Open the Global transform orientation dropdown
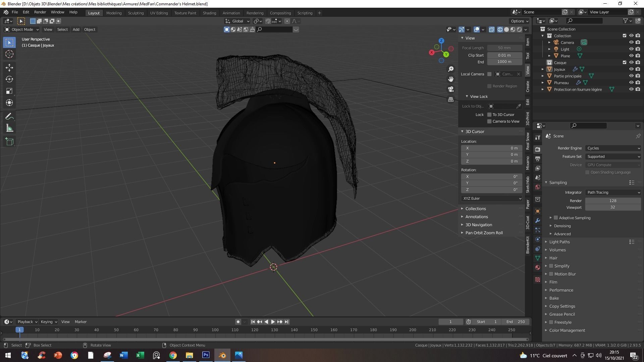Viewport: 644px width, 362px height. click(x=237, y=21)
